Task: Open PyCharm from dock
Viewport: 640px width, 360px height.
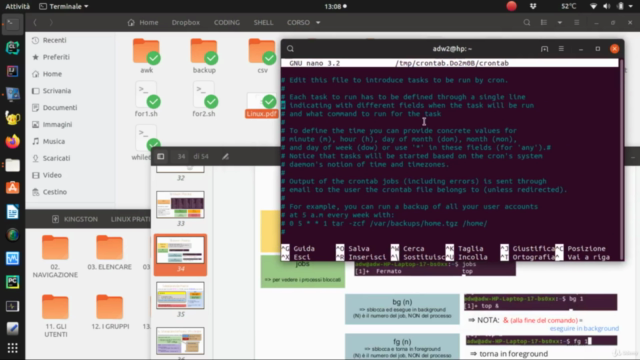Action: click(x=12, y=282)
